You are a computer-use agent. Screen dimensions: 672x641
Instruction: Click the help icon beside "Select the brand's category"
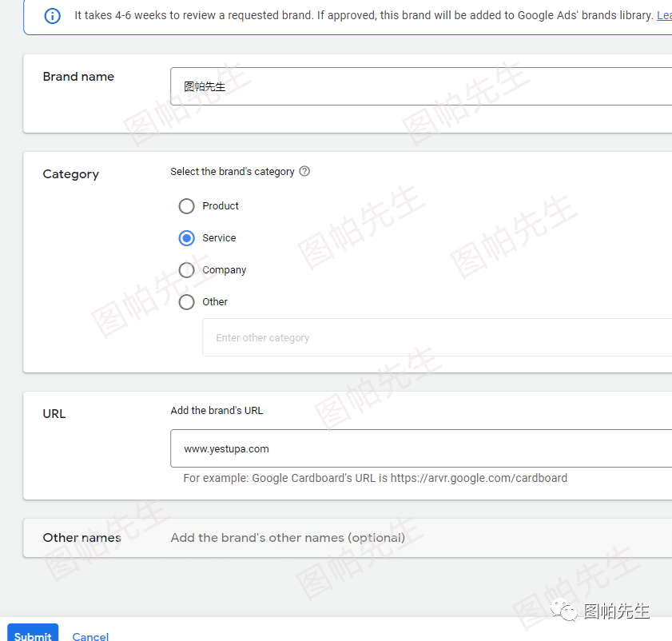[x=304, y=171]
